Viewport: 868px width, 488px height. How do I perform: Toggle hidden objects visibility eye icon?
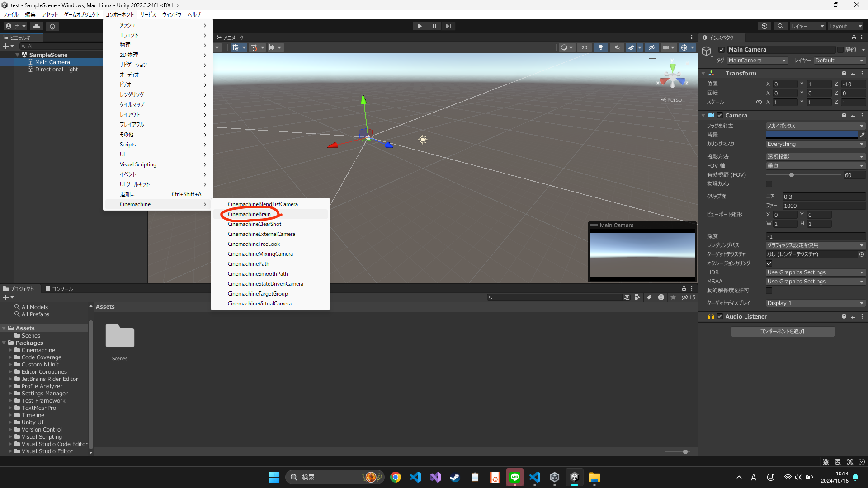point(651,47)
